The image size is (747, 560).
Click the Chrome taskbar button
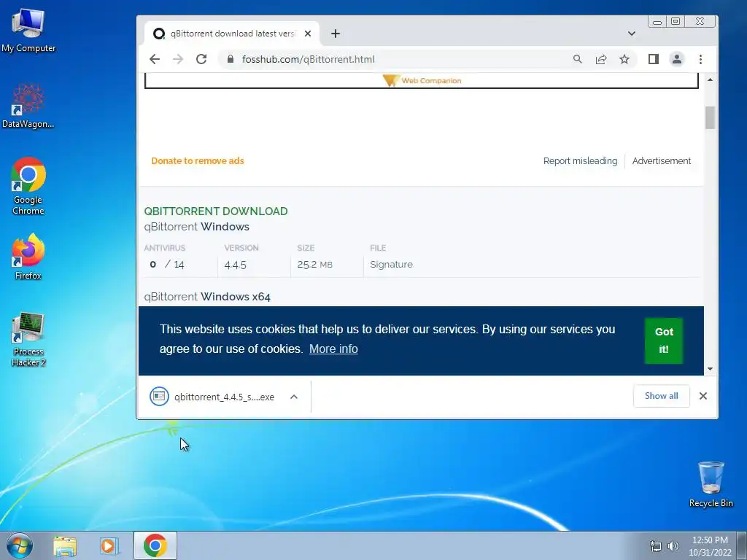point(155,545)
